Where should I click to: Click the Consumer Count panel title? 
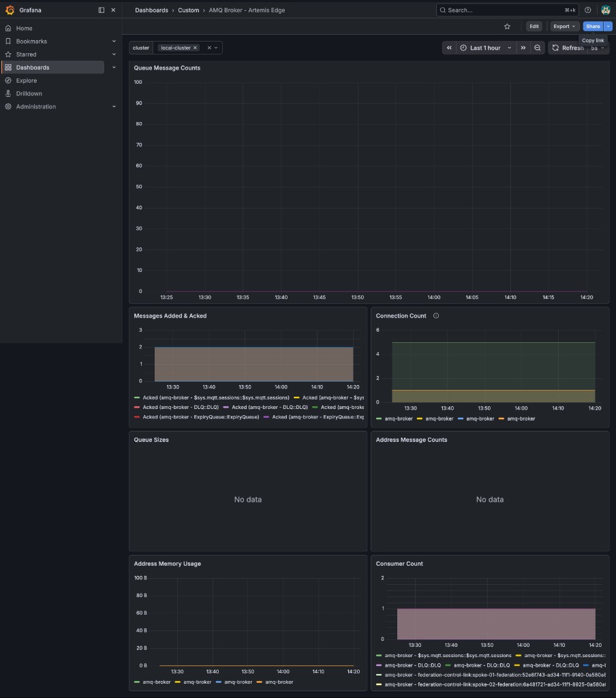(x=399, y=564)
